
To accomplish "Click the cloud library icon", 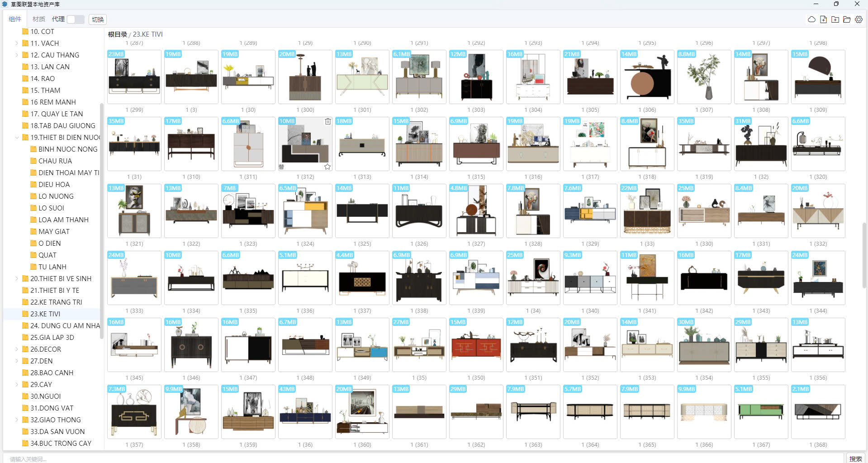I will 811,19.
